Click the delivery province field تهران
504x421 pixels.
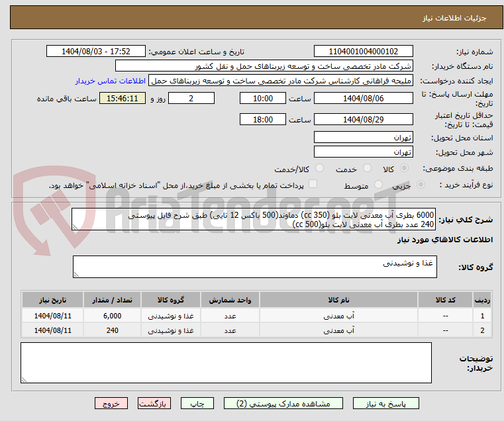click(363, 137)
